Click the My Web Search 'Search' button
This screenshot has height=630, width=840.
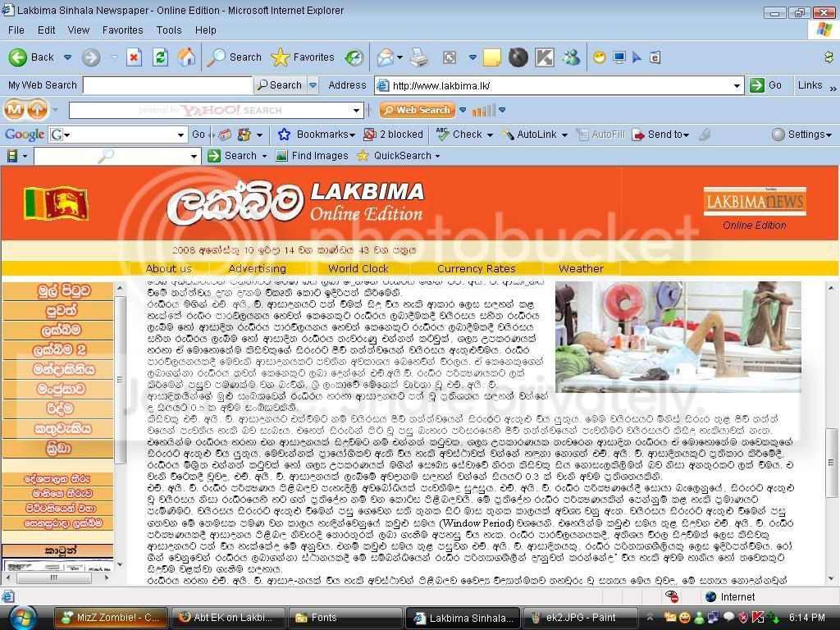pos(279,85)
